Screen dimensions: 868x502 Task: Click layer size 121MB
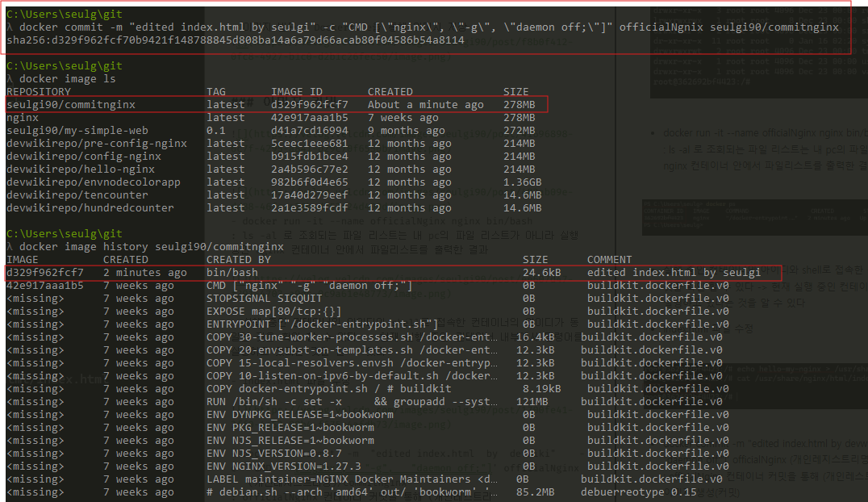(x=532, y=402)
